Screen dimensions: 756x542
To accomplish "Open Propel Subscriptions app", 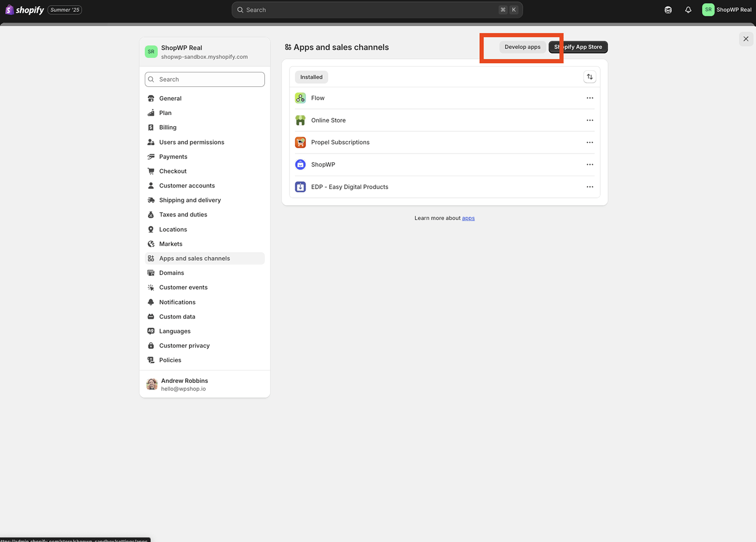I will pyautogui.click(x=445, y=142).
